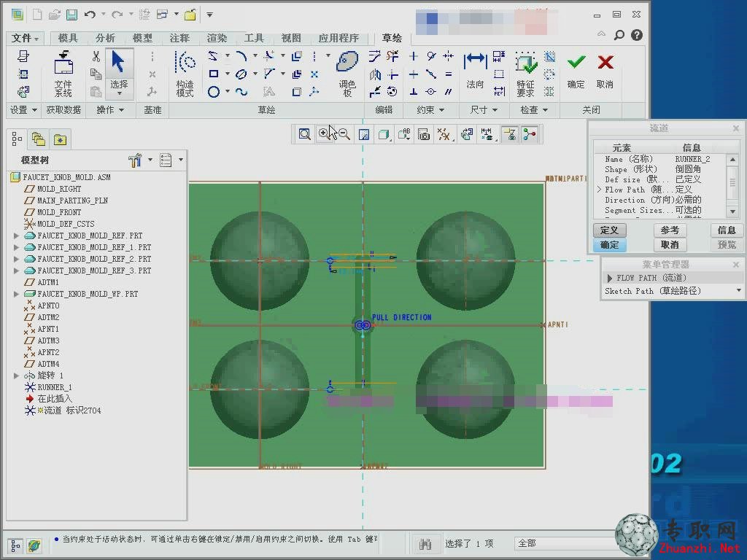Click the Save icon in quick access toolbar
This screenshot has height=560, width=747.
71,15
